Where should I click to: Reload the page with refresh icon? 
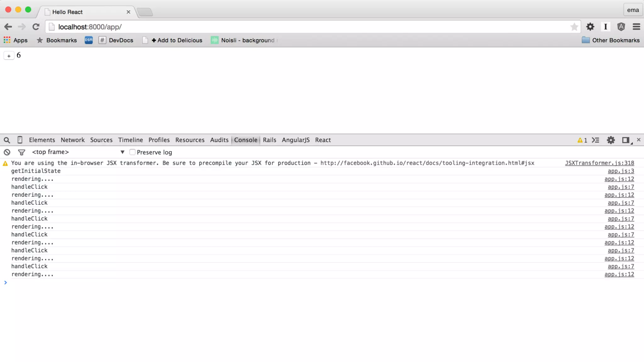pos(36,27)
